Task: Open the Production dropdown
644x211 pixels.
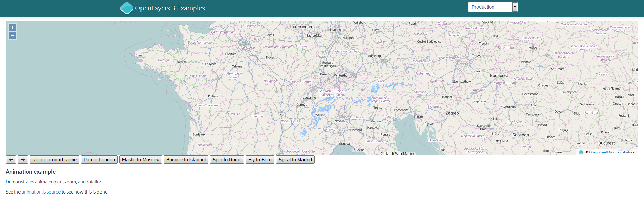Action: tap(493, 7)
